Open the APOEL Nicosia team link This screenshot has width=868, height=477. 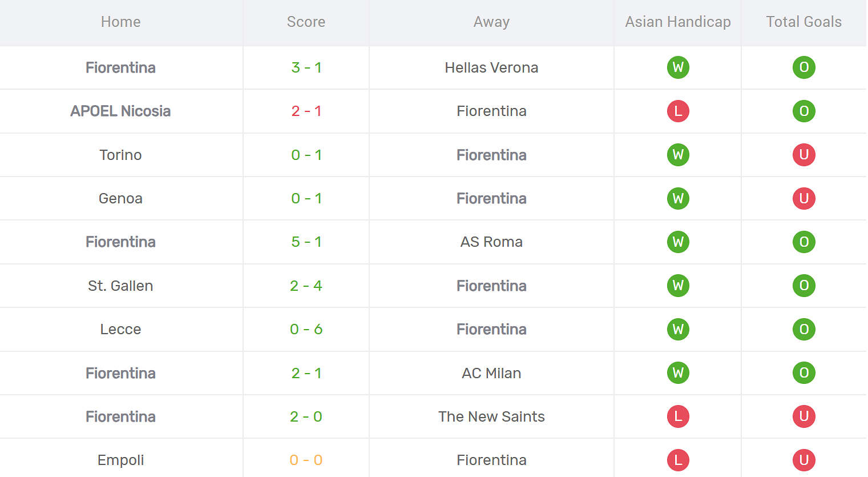pos(120,111)
